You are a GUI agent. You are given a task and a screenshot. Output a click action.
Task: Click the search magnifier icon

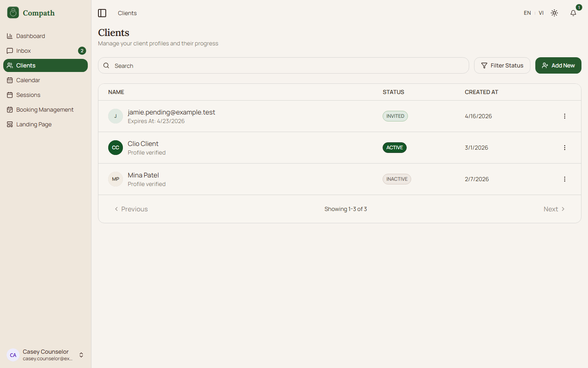pyautogui.click(x=106, y=65)
